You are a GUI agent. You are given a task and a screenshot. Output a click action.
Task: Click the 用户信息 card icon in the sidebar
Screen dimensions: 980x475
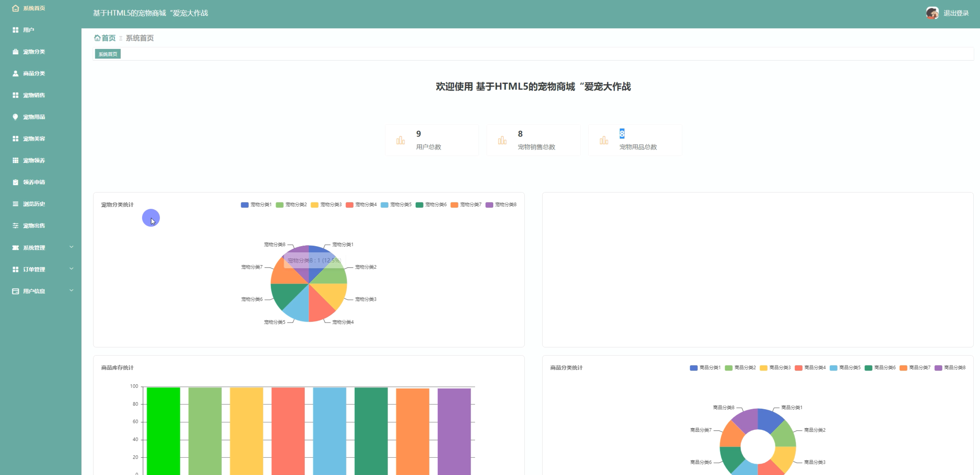pyautogui.click(x=15, y=291)
